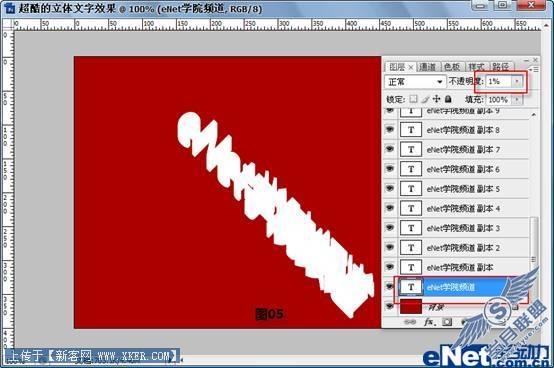Click the red 背景 layer thumbnail

click(x=411, y=306)
